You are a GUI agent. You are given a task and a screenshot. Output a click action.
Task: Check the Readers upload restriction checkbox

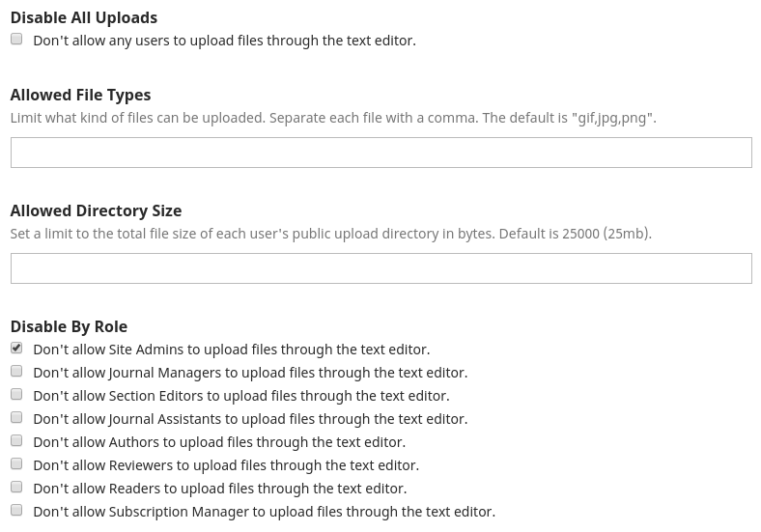(x=16, y=488)
